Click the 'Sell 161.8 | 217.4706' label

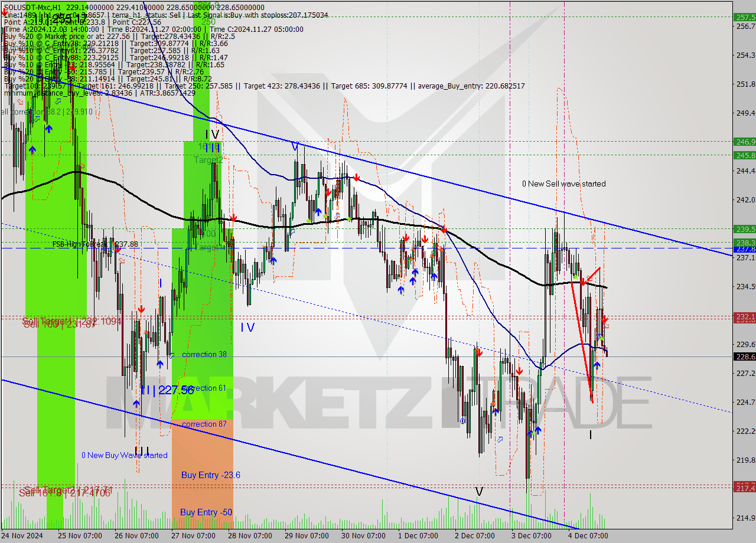pyautogui.click(x=64, y=493)
